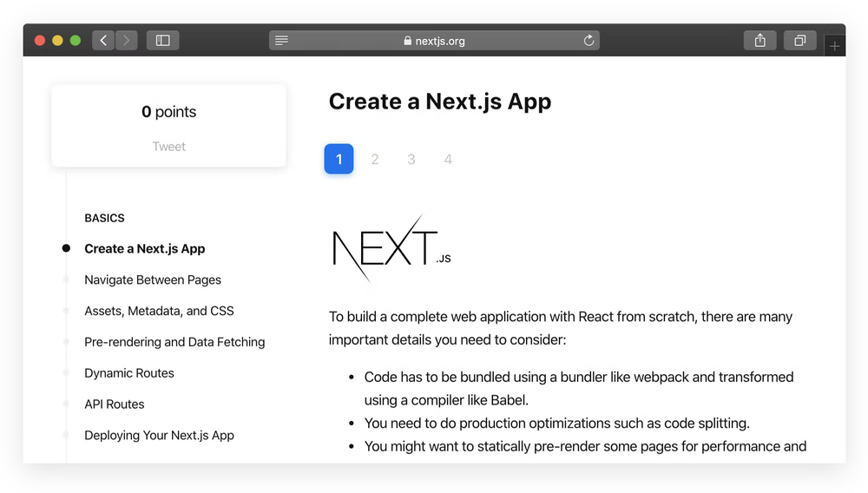Click the black bullet beside Create a Next.js App
The height and width of the screenshot is (493, 868).
point(67,248)
